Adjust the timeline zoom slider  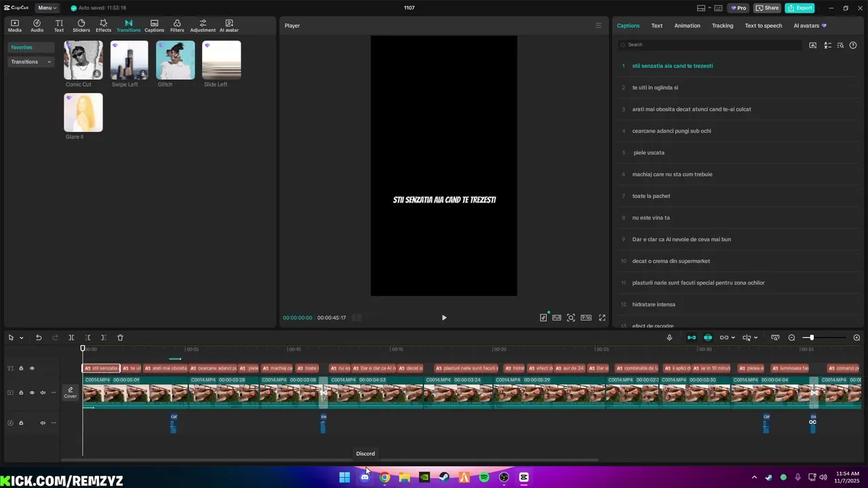coord(812,338)
